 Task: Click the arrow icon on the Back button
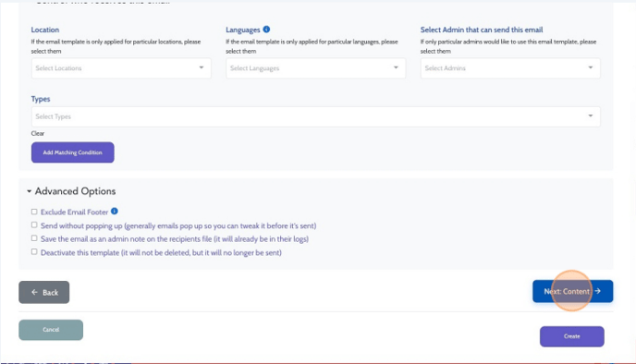(34, 292)
